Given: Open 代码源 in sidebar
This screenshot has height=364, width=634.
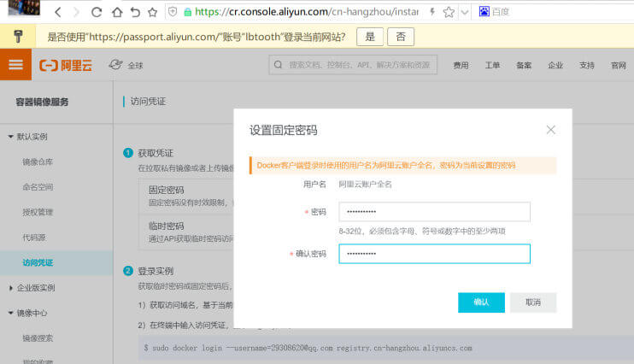Looking at the screenshot, I should tap(34, 238).
